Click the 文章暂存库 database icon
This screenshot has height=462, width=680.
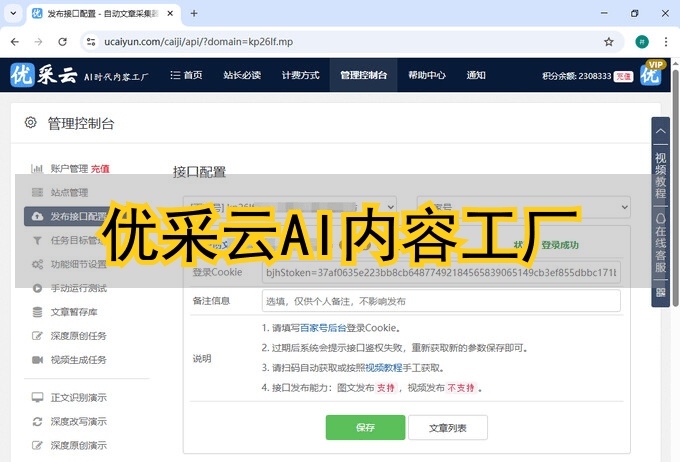(37, 311)
